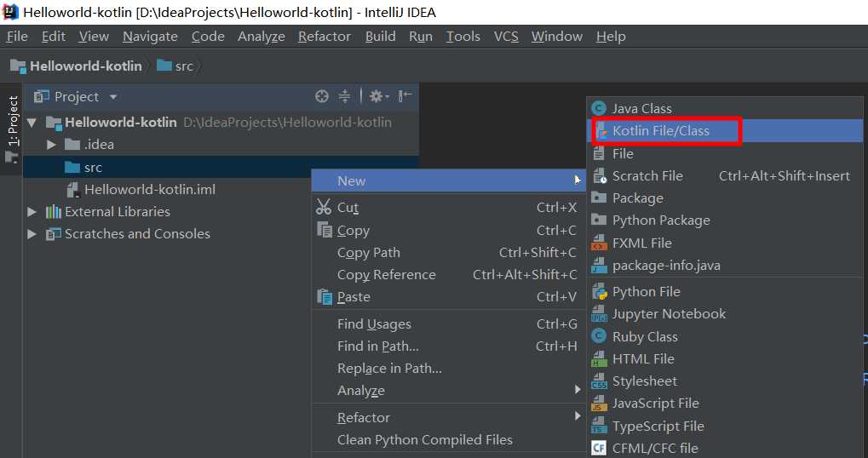Toggle the 1: Project side tab
The width and height of the screenshot is (868, 458).
[x=12, y=129]
